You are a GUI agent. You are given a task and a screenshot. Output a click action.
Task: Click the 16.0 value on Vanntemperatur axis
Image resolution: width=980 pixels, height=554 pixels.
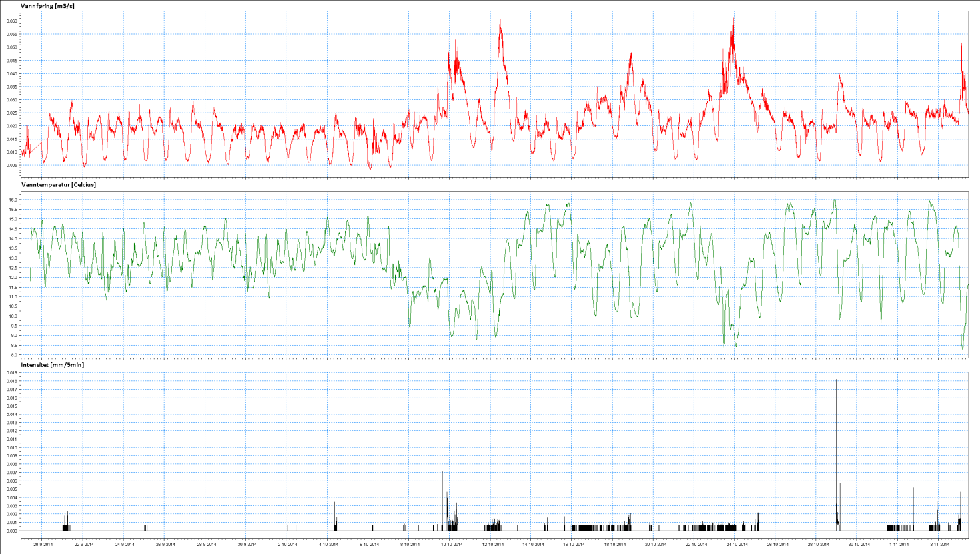13,200
